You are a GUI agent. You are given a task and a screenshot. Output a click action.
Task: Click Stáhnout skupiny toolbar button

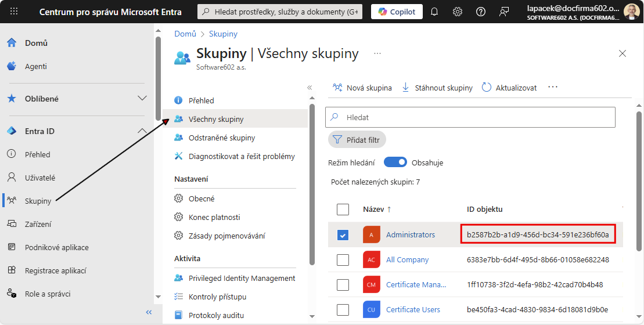437,88
